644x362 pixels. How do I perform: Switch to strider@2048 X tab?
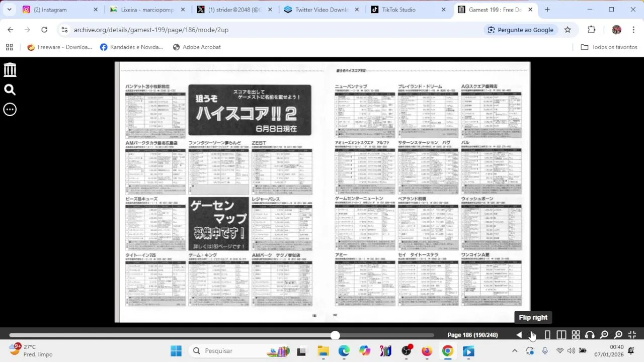pyautogui.click(x=234, y=10)
